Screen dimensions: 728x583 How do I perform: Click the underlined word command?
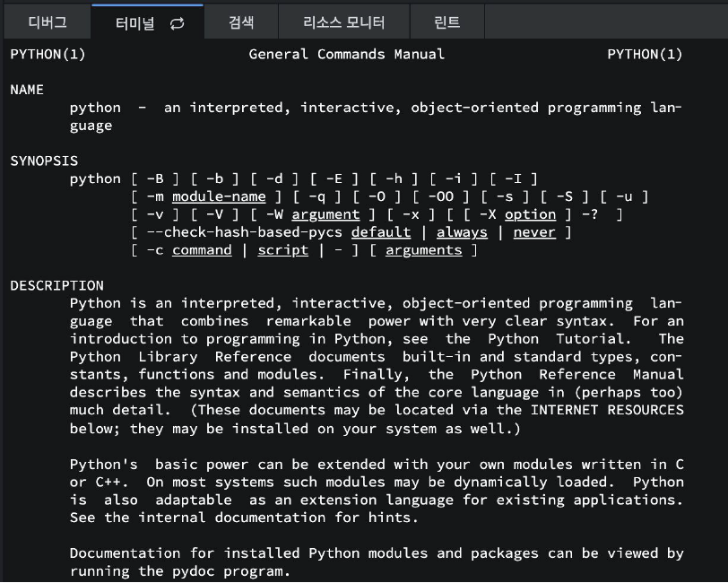coord(202,250)
